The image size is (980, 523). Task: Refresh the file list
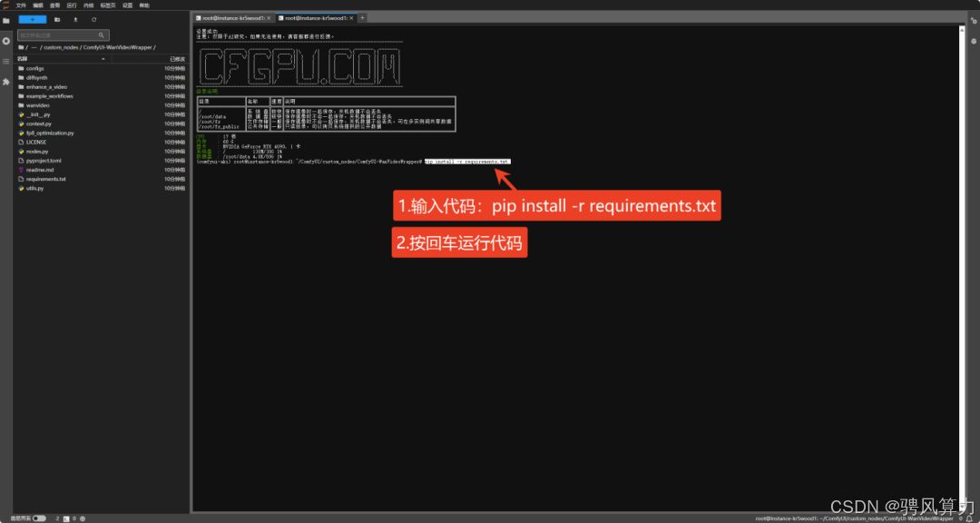93,19
